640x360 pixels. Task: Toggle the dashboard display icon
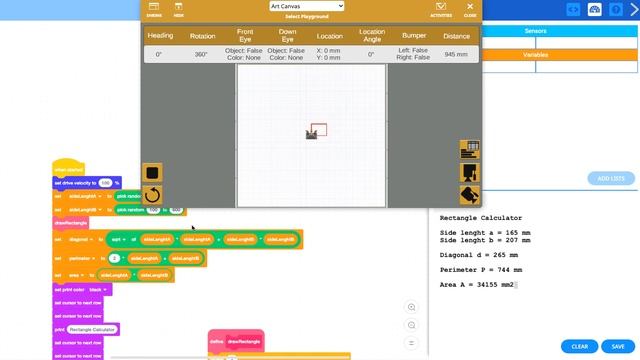(x=469, y=149)
